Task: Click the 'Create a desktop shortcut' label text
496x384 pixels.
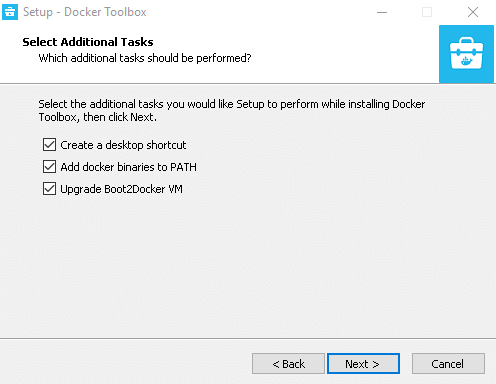Action: [123, 145]
